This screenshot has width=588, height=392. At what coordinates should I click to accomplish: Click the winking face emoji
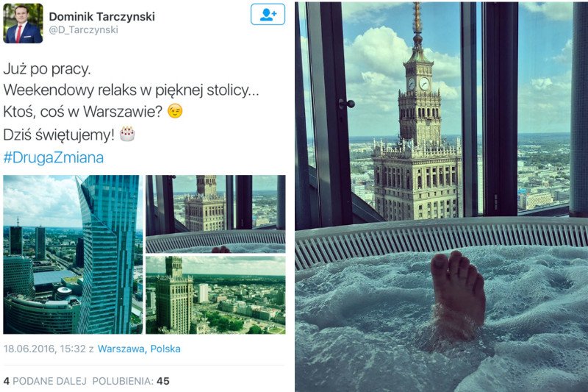(175, 111)
